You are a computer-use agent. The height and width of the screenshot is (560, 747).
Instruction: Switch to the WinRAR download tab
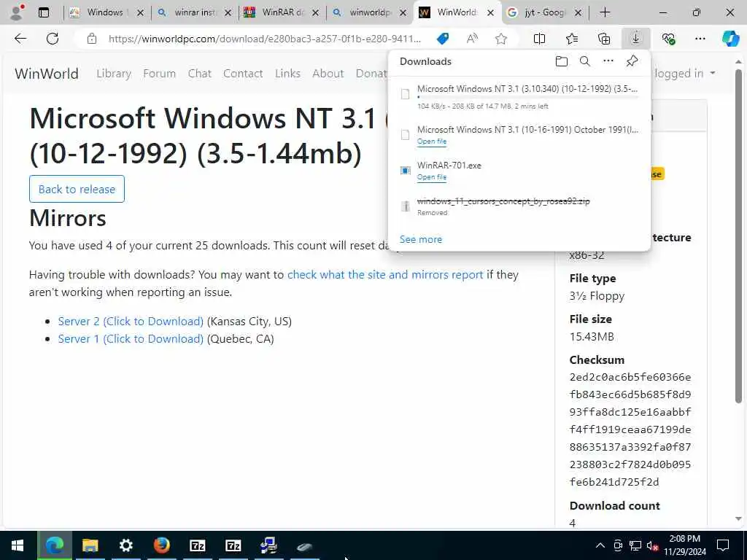point(282,12)
